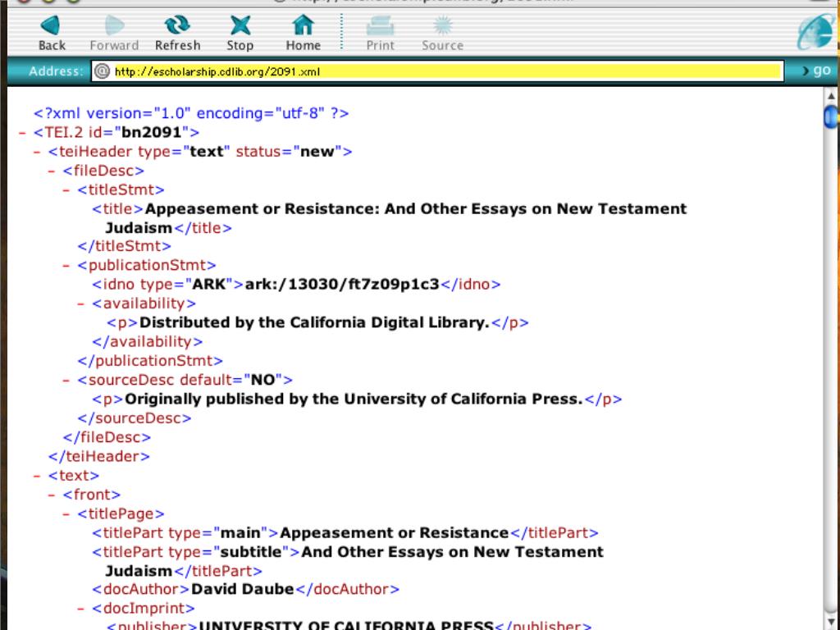Click the Back arrow icon
The height and width of the screenshot is (630, 840).
click(x=51, y=25)
